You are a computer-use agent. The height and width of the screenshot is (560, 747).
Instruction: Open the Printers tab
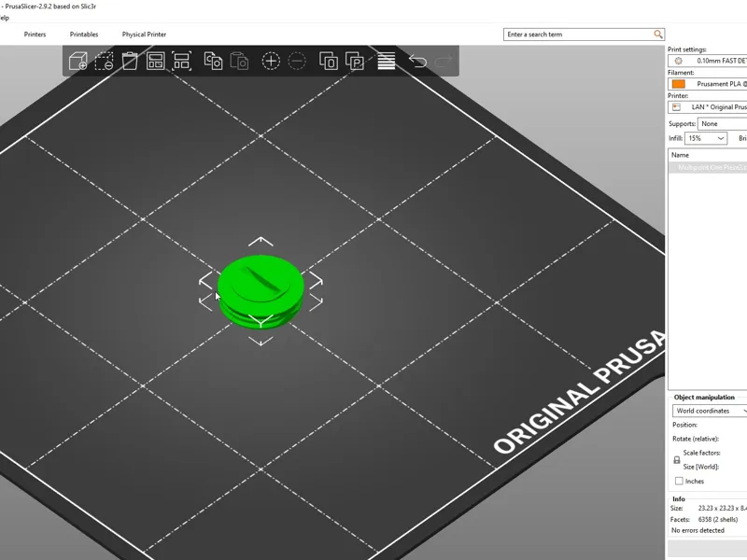pyautogui.click(x=35, y=35)
